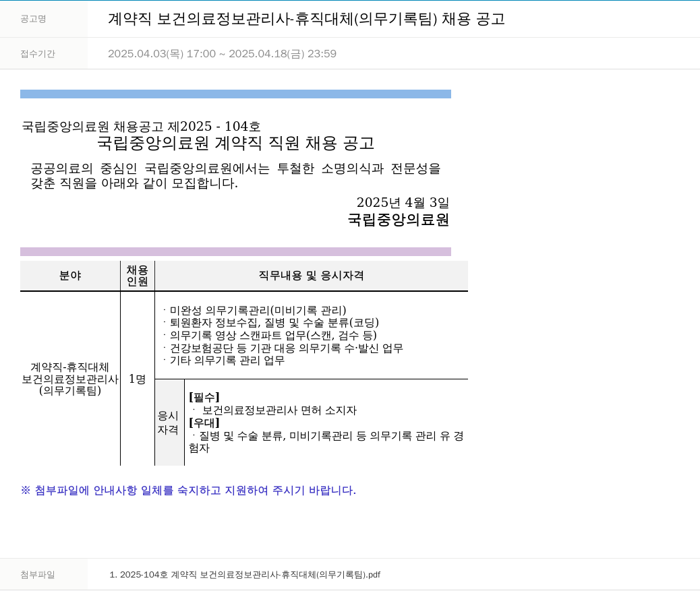Click the 채용 인원 table header
The image size is (700, 591).
[x=138, y=276]
